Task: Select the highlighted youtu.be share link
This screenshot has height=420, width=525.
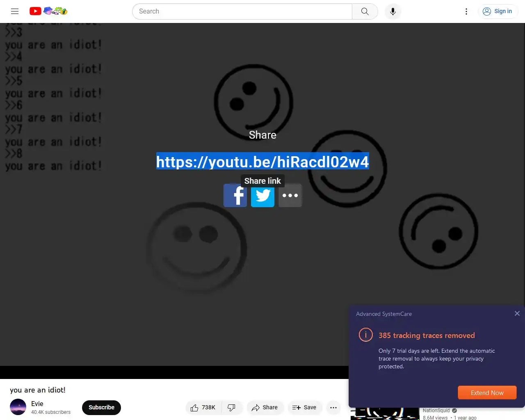Action: point(262,161)
